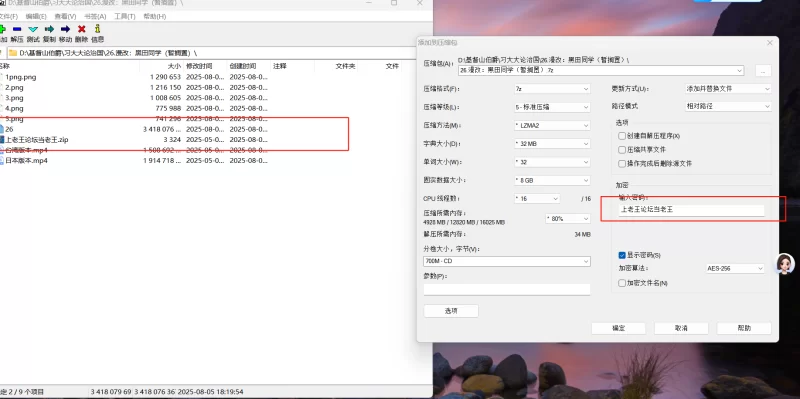This screenshot has height=399, width=800.
Task: Select 日本版本.mp4 file name
Action: tap(26, 160)
